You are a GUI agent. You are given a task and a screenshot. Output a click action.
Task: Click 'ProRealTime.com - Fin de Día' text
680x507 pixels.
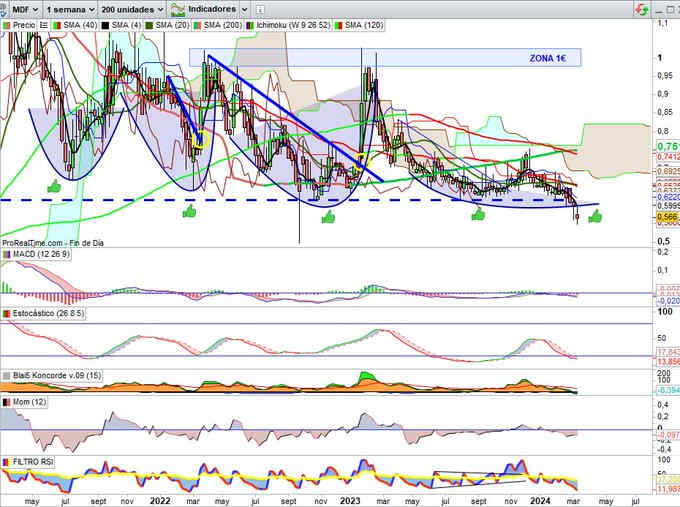tap(53, 243)
